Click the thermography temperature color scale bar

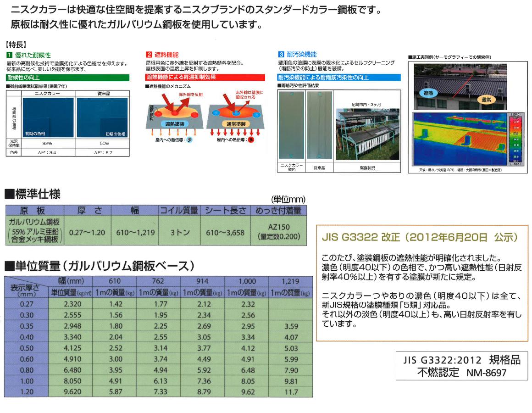515,139
